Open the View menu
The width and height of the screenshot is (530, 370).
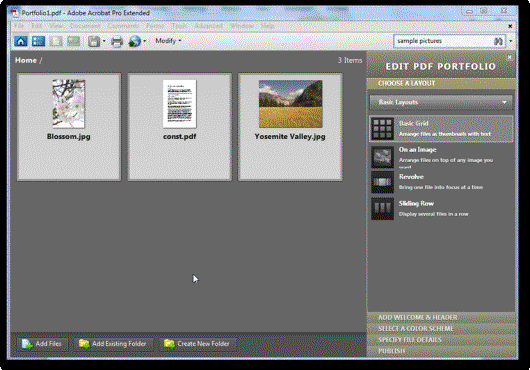[56, 26]
